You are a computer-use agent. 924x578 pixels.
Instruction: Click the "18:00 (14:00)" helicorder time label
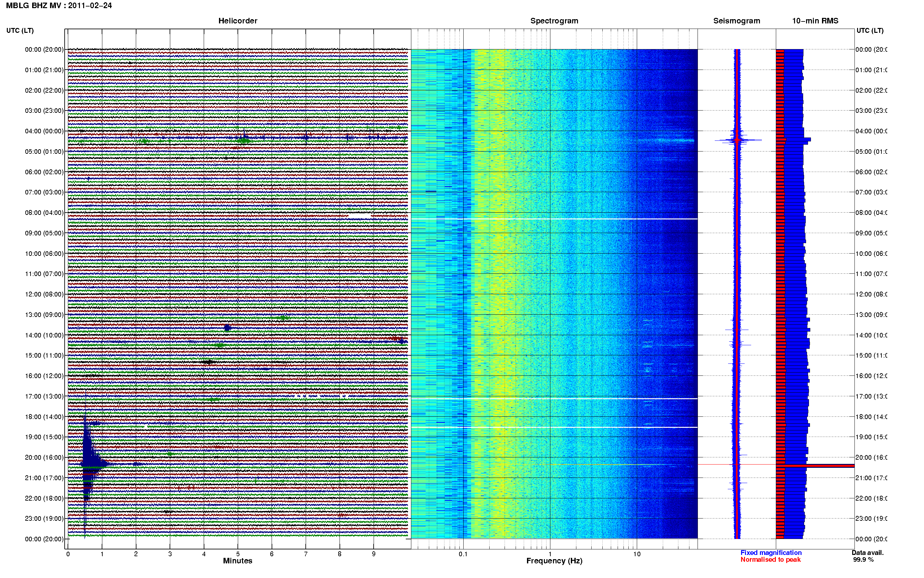(44, 417)
